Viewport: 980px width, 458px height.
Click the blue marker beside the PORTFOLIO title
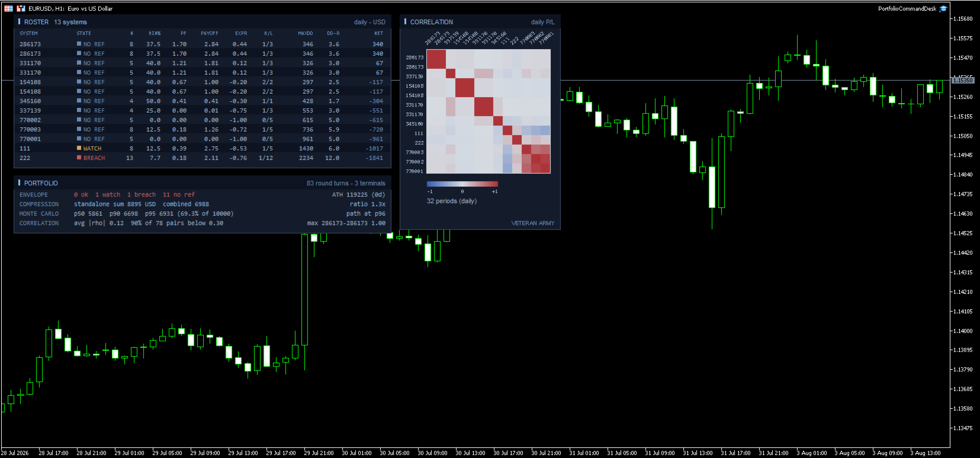point(19,182)
